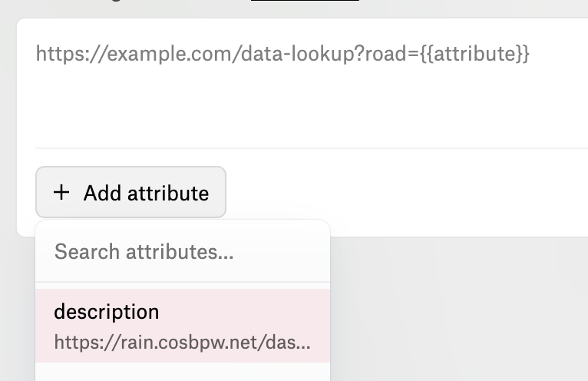This screenshot has width=588, height=381.
Task: Click the Add attribute button
Action: point(130,192)
